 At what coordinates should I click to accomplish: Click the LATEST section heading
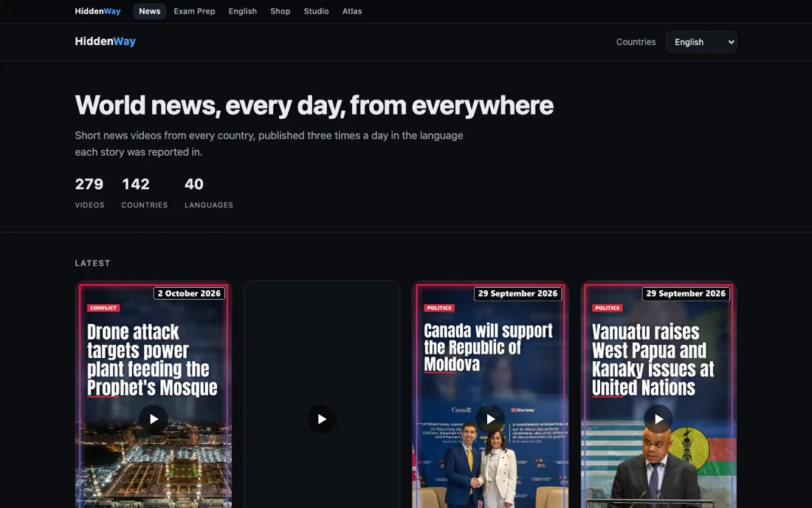(93, 263)
